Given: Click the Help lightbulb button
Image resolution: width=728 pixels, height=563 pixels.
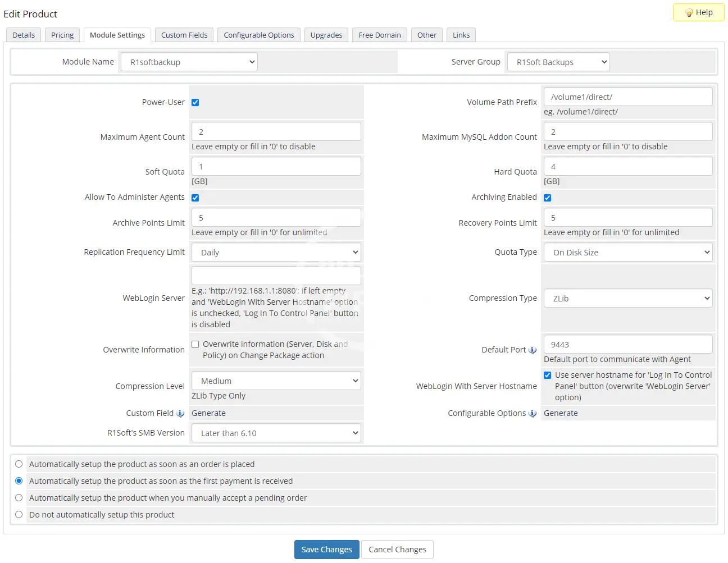Looking at the screenshot, I should coord(698,12).
